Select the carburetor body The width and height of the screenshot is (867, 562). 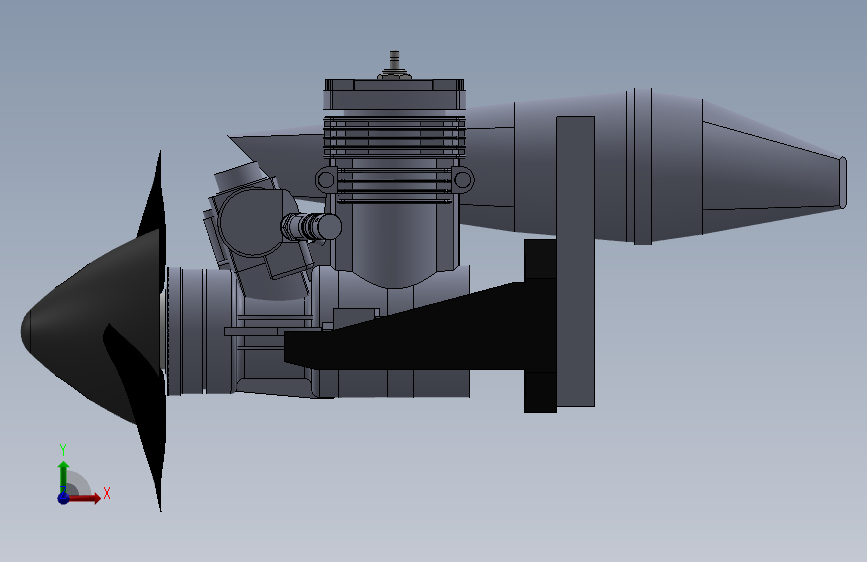[x=252, y=221]
